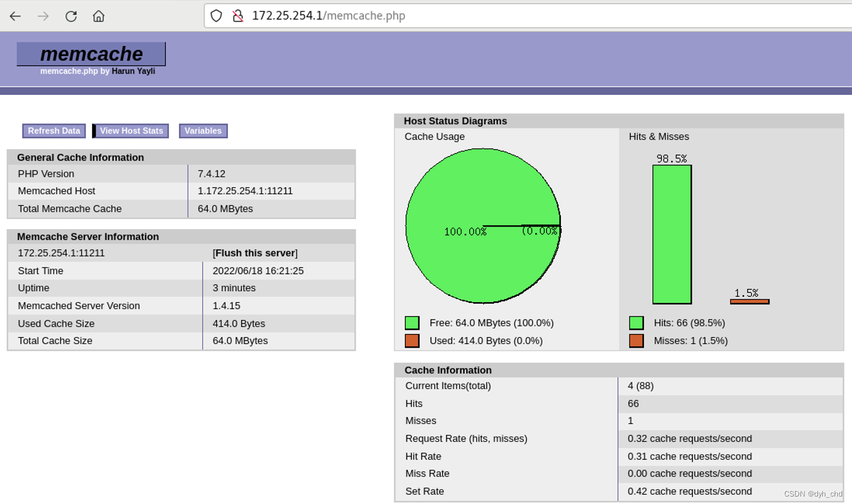Click the tracking protection shield icon

point(216,16)
